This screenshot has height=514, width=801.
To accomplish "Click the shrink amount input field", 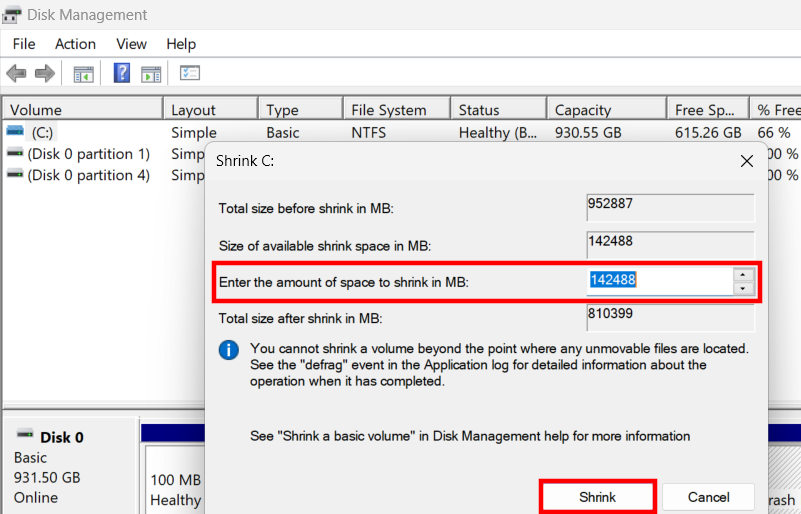I will coord(658,281).
